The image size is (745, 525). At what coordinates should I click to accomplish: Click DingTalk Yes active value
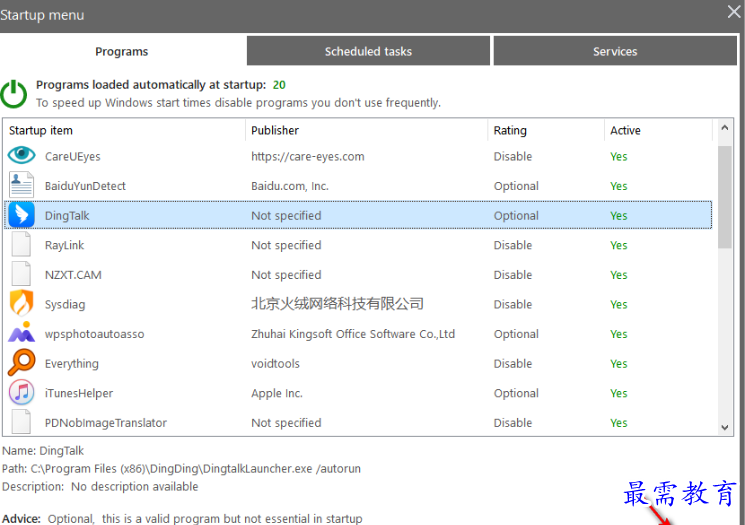[619, 216]
